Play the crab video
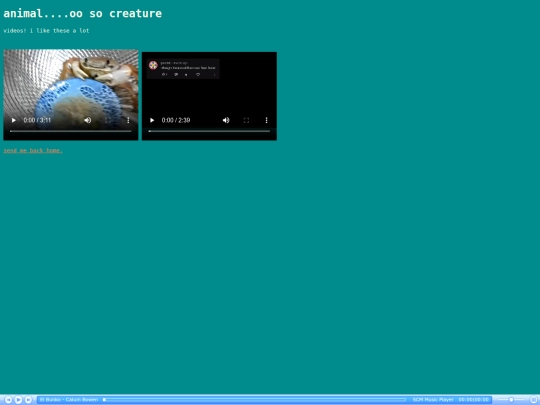540x405 pixels. pos(14,120)
